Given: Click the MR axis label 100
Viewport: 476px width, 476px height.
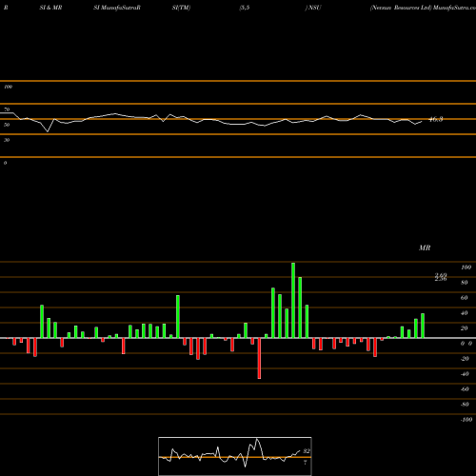Looking at the screenshot, I should click(466, 268).
